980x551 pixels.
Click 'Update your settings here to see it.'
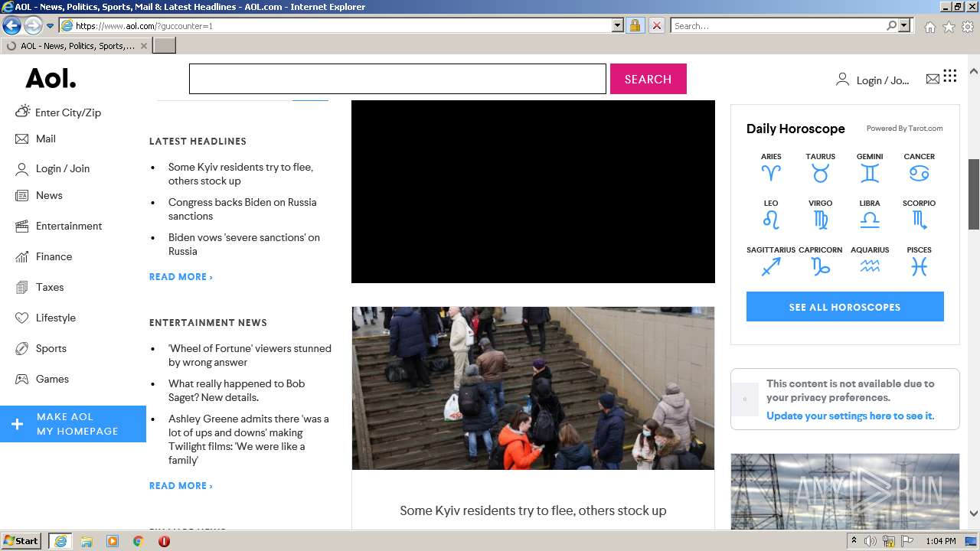click(850, 416)
